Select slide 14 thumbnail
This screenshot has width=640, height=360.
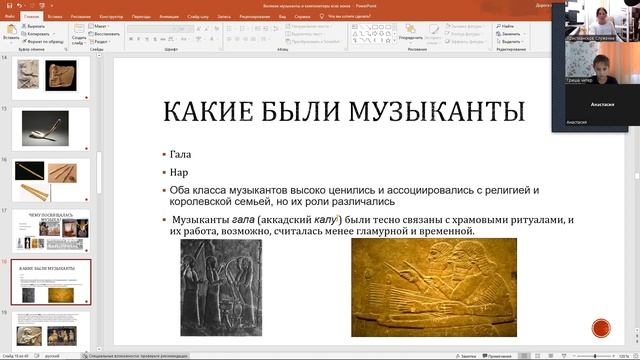pos(51,78)
